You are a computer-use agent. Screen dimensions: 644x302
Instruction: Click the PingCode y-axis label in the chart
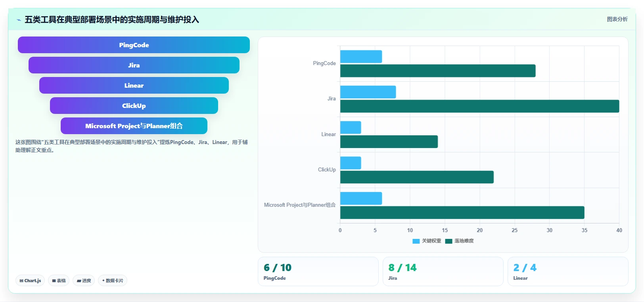point(324,63)
